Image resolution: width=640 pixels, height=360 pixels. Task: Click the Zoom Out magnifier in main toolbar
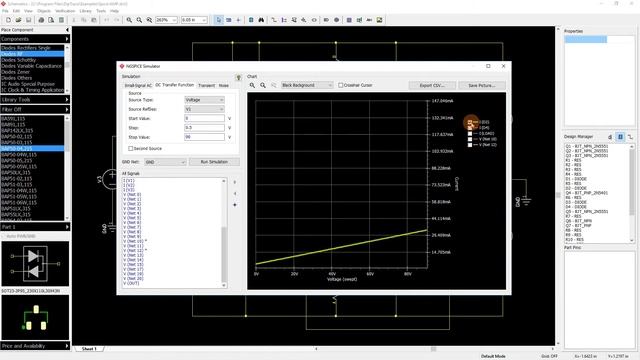click(x=139, y=20)
